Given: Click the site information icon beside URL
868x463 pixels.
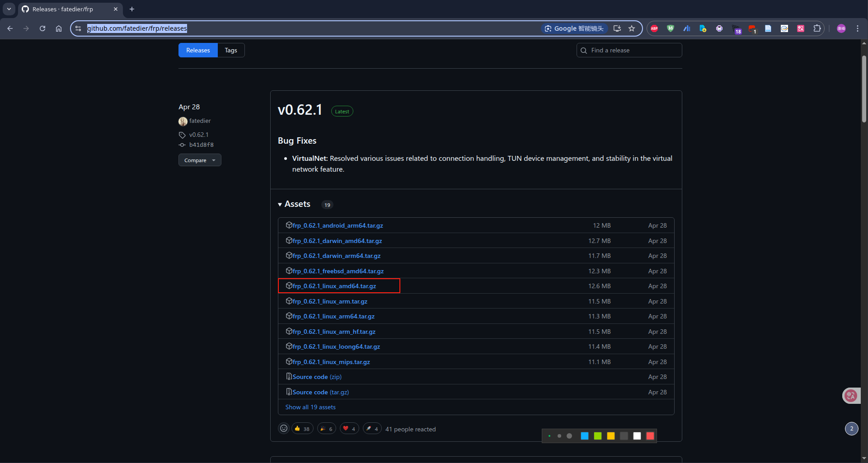Looking at the screenshot, I should (78, 28).
